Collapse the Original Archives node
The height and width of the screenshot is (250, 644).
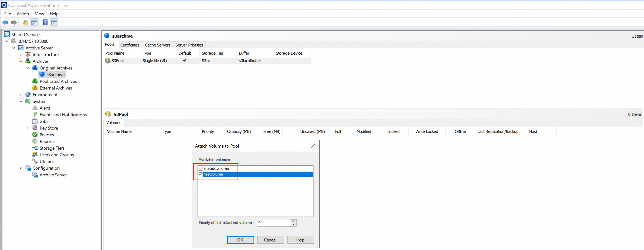click(x=28, y=68)
